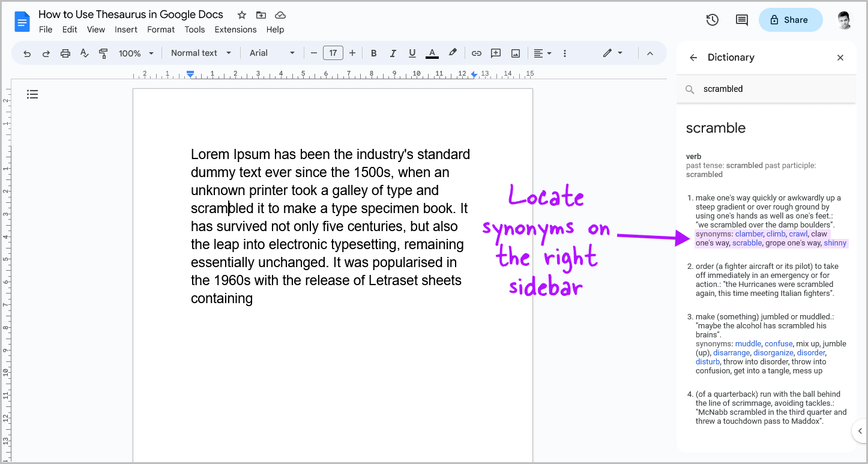This screenshot has width=868, height=464.
Task: Toggle bold formatting
Action: pos(374,53)
